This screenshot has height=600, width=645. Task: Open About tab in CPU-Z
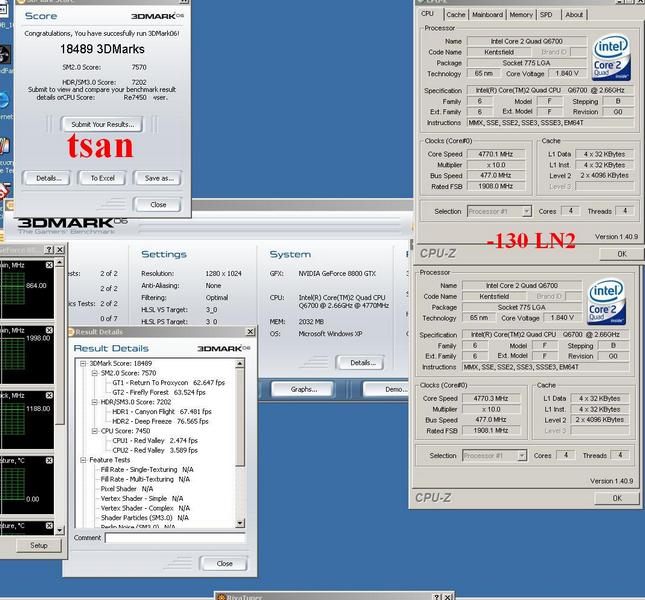click(x=574, y=14)
